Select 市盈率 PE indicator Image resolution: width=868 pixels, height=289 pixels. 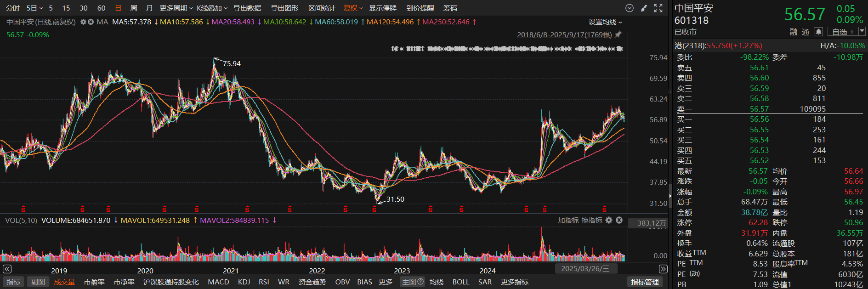click(94, 282)
